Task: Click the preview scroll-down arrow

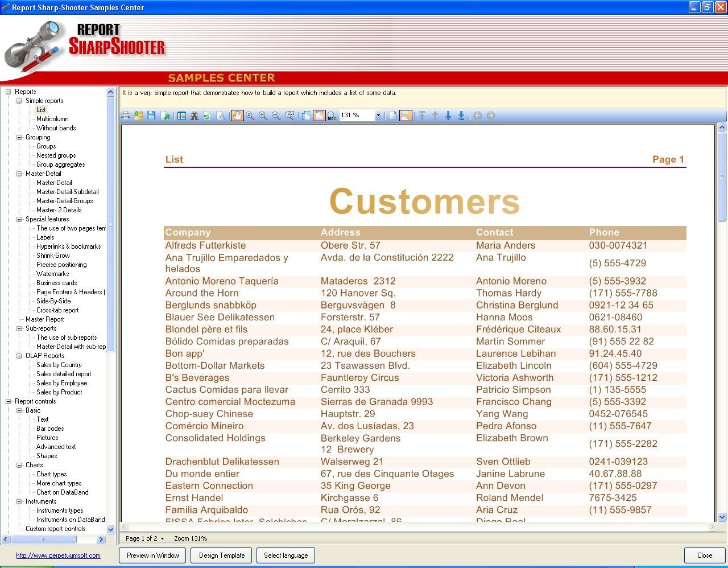Action: click(722, 517)
